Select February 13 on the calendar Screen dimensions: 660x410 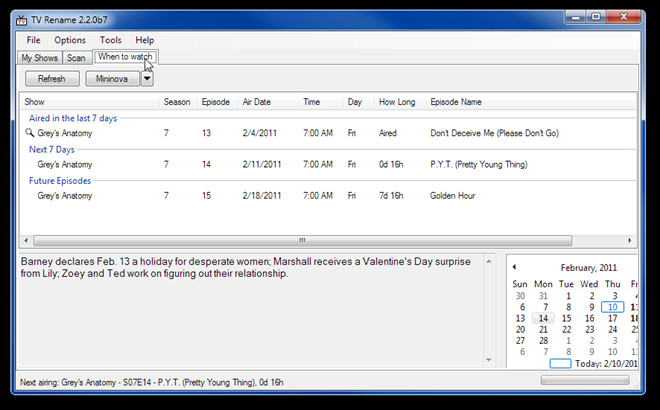point(520,318)
